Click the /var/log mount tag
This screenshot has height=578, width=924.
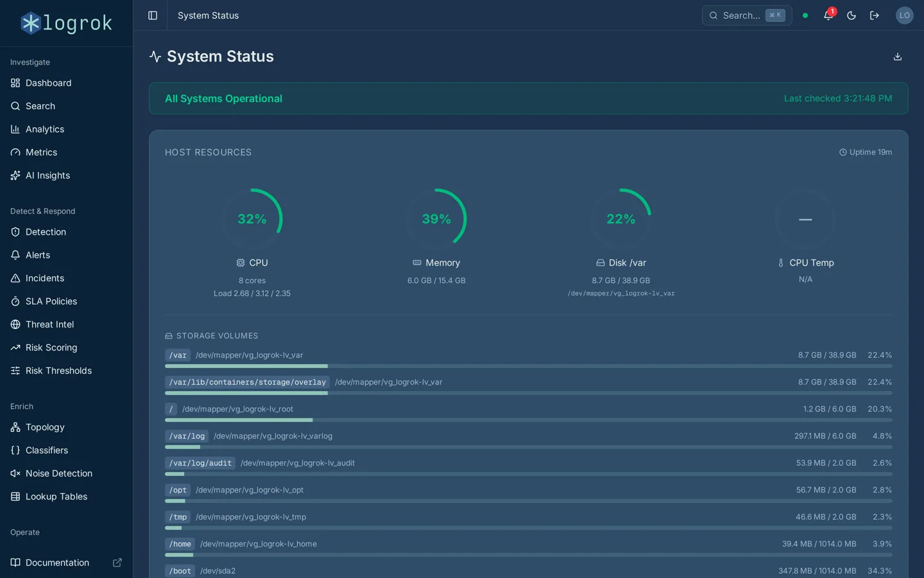click(x=187, y=436)
